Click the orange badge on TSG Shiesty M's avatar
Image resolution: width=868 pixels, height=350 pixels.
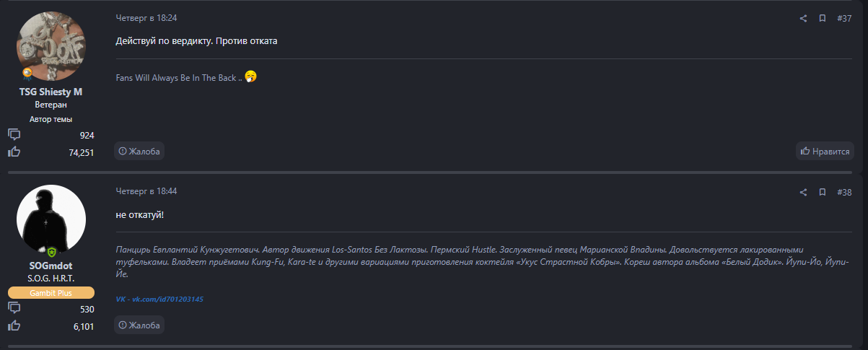click(x=27, y=73)
